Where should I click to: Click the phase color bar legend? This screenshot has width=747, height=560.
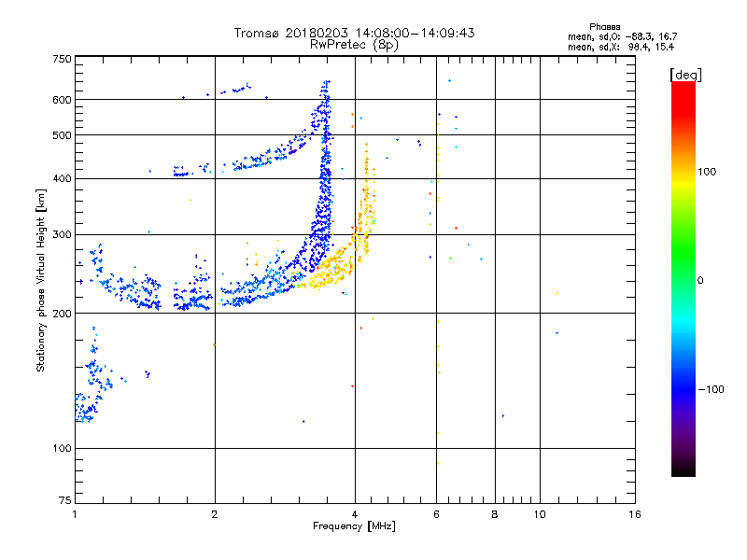(684, 278)
